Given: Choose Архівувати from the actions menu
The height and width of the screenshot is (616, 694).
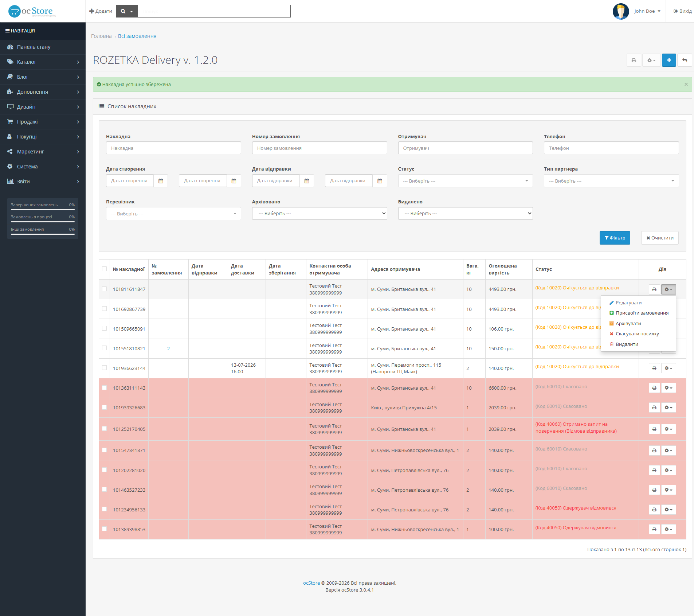Looking at the screenshot, I should tap(628, 324).
